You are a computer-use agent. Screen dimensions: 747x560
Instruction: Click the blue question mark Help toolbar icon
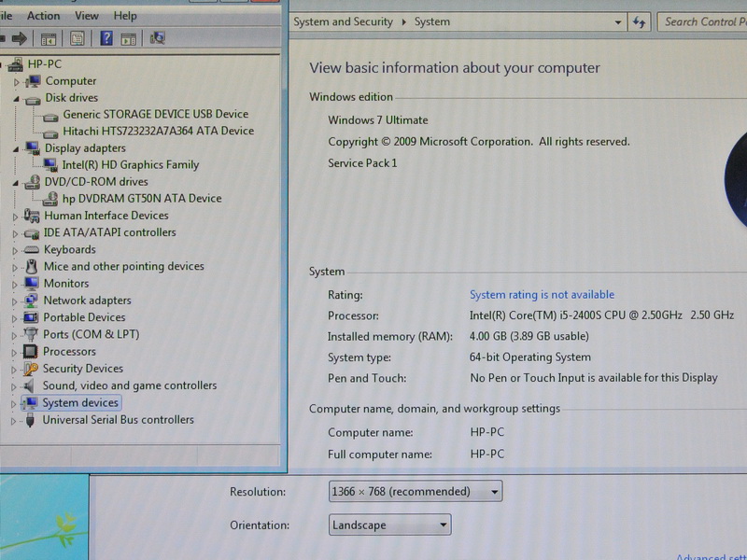pyautogui.click(x=106, y=38)
